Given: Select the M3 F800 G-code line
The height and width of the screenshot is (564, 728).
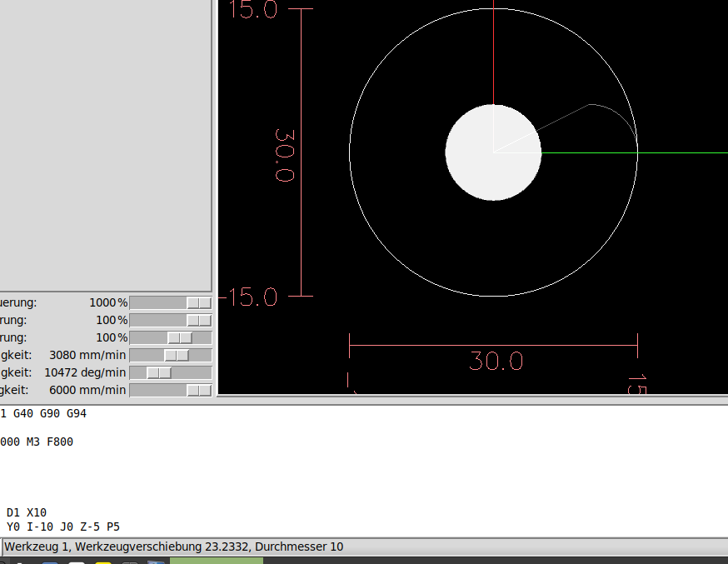Looking at the screenshot, I should click(37, 442).
